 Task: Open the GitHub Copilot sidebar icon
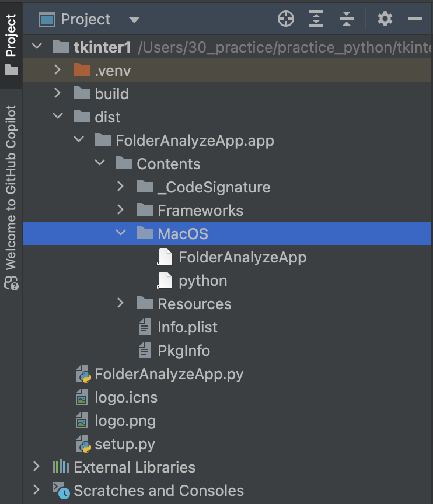11,283
